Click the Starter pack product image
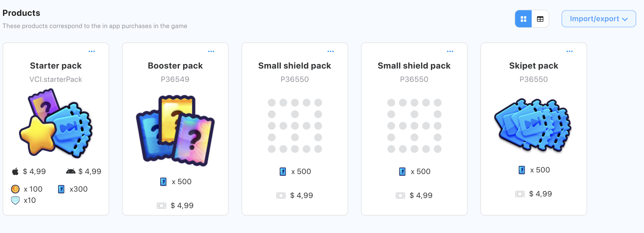644x233 pixels. [x=56, y=123]
